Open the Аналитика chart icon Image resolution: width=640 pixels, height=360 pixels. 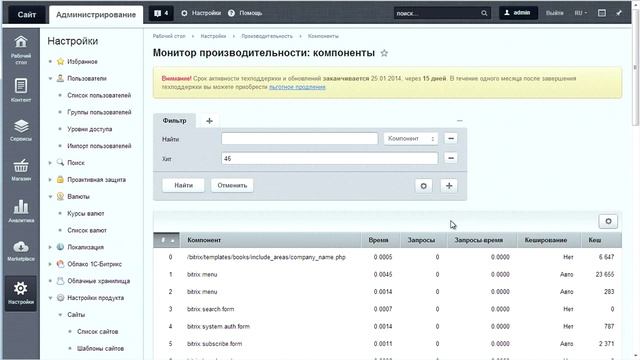click(21, 207)
